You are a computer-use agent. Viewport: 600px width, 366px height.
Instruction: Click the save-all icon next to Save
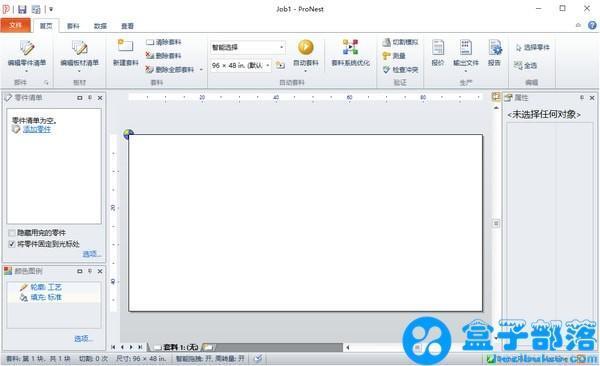click(36, 9)
